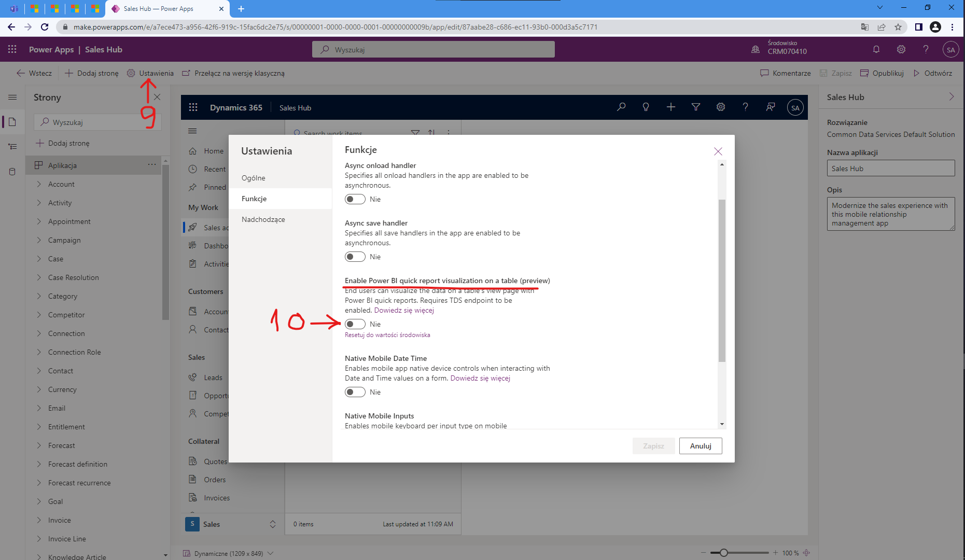Select the Ogólne settings tab
Viewport: 965px width, 560px height.
click(x=280, y=178)
